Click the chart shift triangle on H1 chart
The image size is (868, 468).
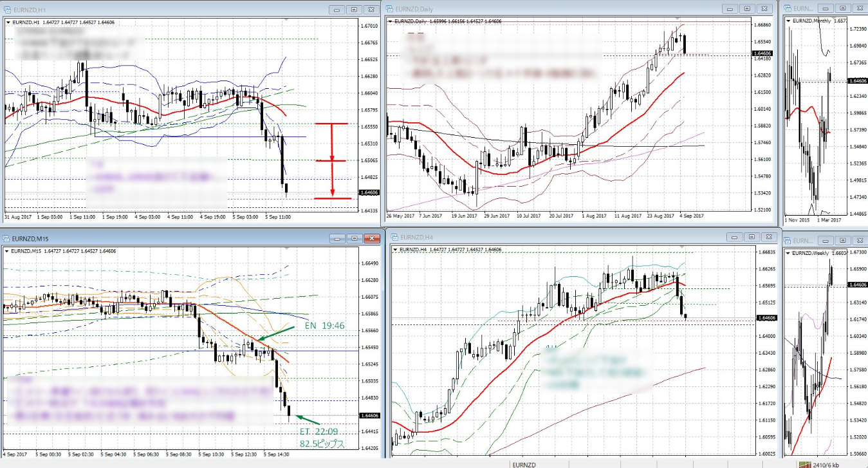click(x=286, y=20)
